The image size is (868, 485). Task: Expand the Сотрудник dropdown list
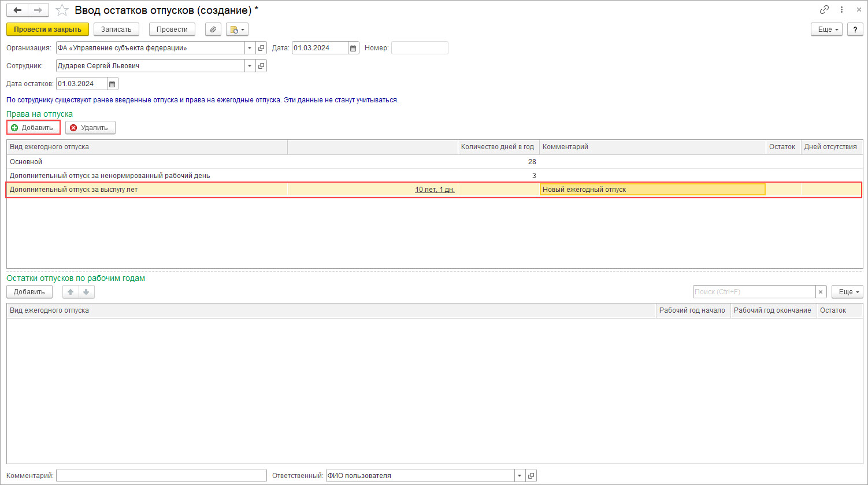point(250,66)
